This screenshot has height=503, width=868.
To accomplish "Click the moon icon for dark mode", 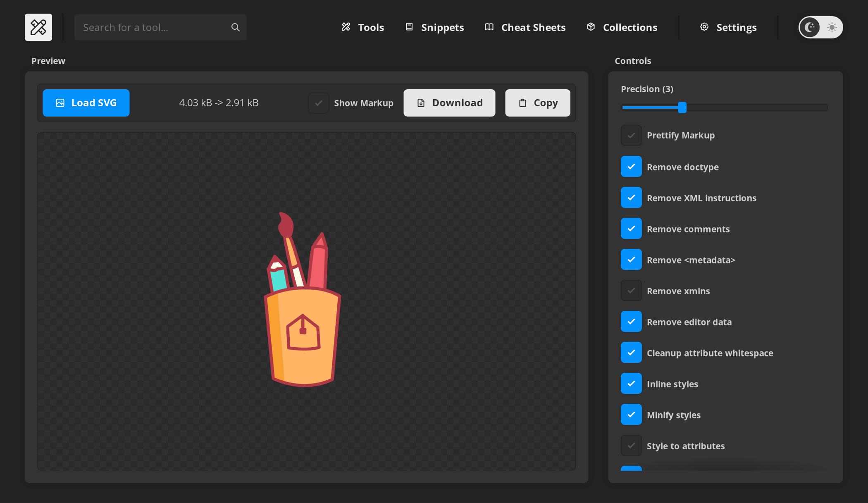I will click(810, 27).
